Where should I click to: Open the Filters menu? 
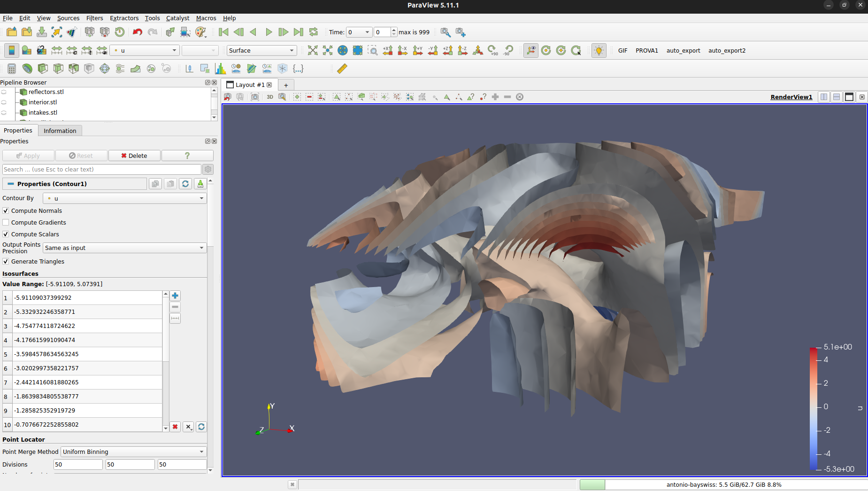[x=94, y=18]
